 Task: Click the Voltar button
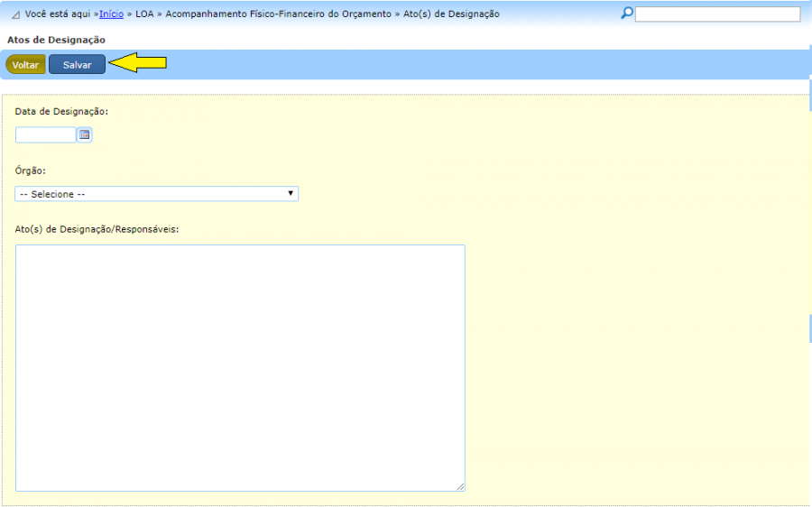click(25, 65)
